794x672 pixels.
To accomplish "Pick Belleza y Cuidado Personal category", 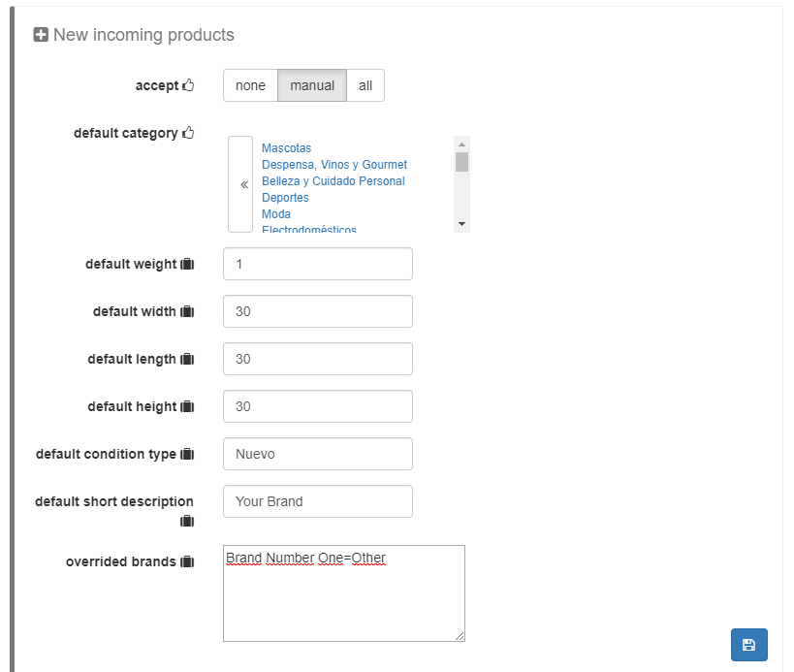I will pyautogui.click(x=333, y=181).
